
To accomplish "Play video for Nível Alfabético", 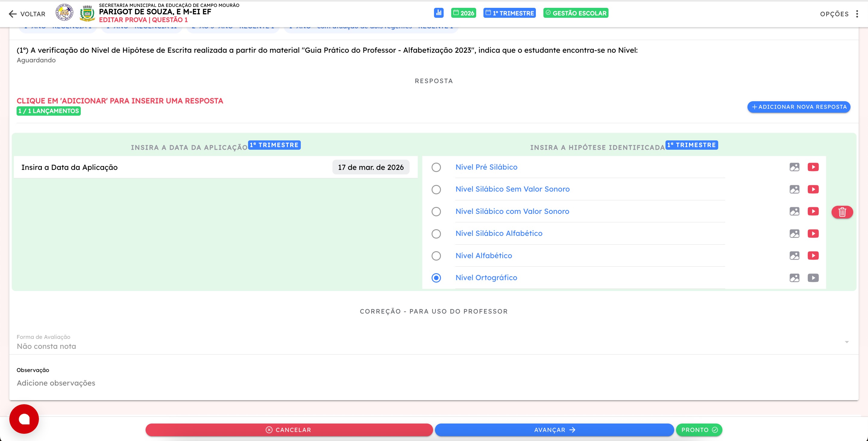I will 813,255.
